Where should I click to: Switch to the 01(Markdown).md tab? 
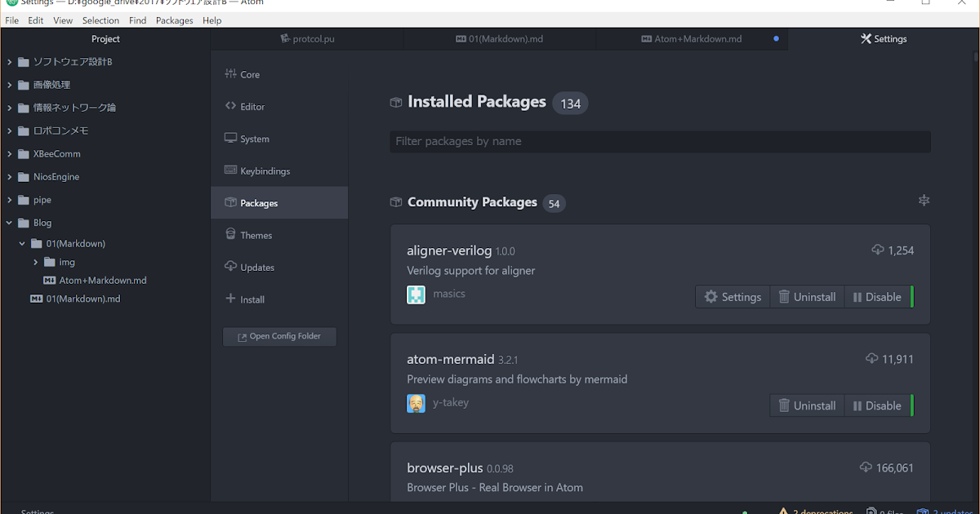coord(500,38)
